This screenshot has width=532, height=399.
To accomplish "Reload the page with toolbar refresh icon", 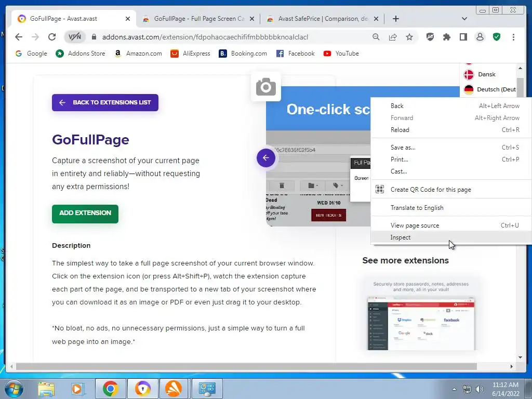I will [52, 37].
